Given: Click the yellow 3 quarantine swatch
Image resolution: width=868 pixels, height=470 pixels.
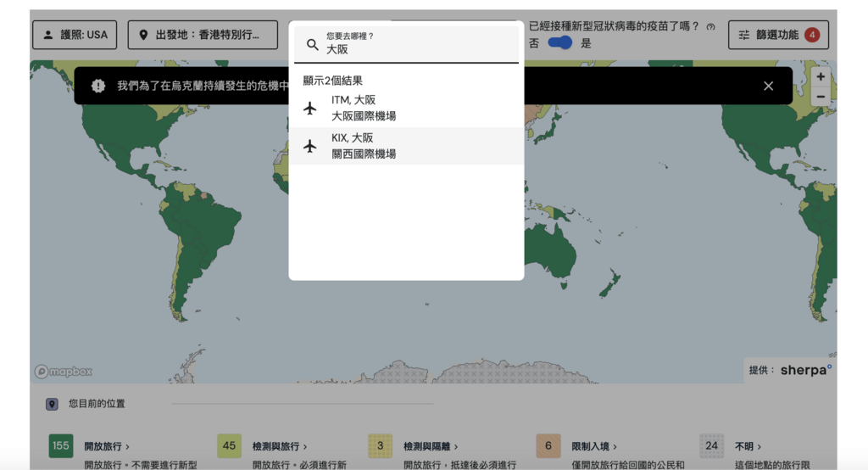Looking at the screenshot, I should pyautogui.click(x=380, y=445).
